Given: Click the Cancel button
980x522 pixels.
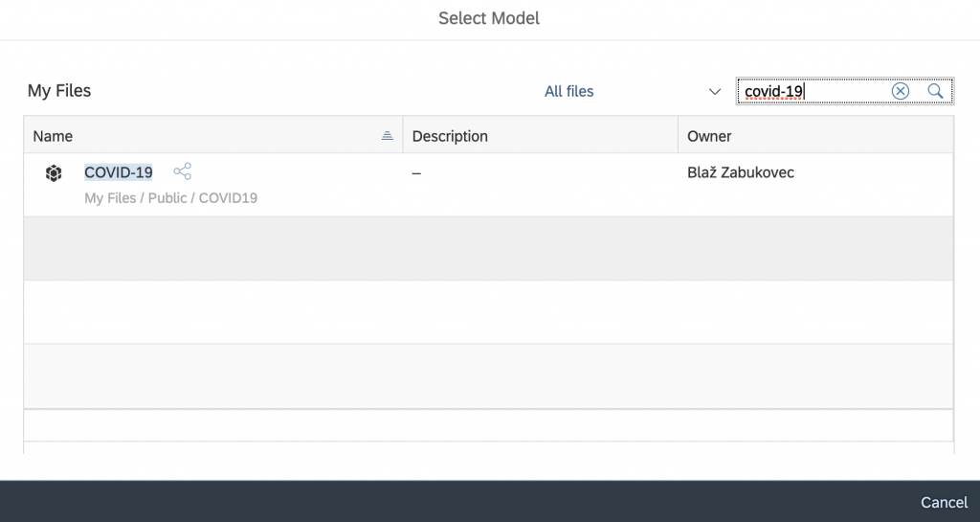Looking at the screenshot, I should [944, 502].
